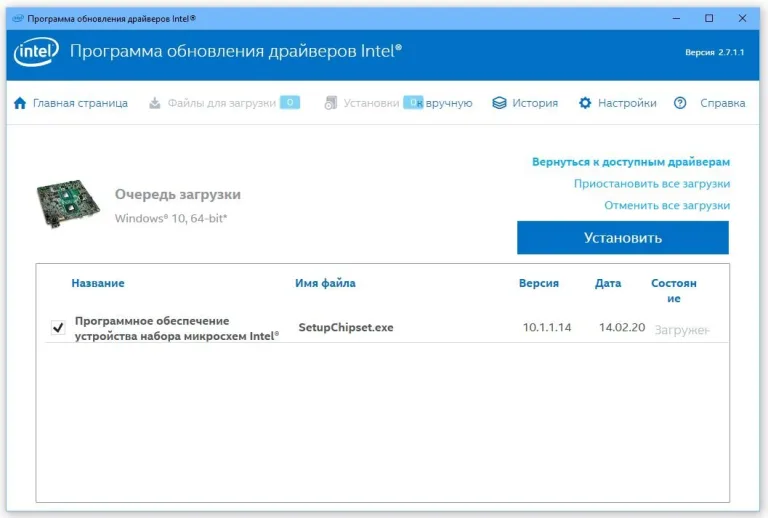Viewport: 768px width, 518px height.
Task: Click the version value 10.1.1.14
Action: point(547,328)
